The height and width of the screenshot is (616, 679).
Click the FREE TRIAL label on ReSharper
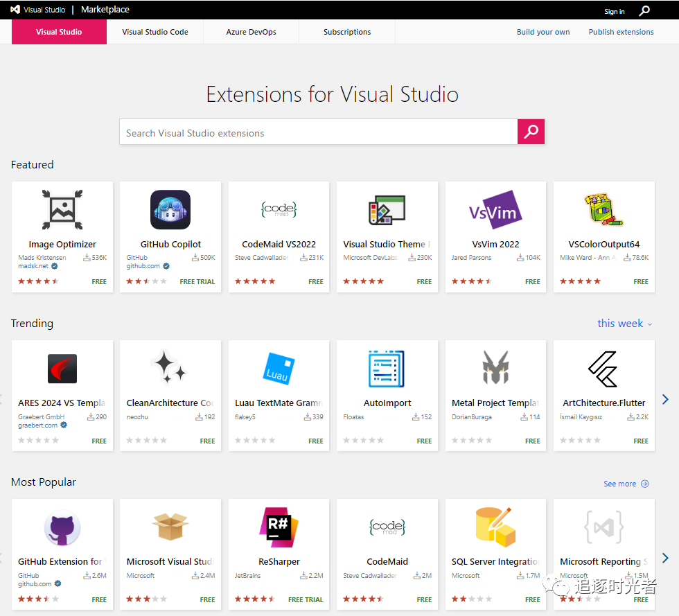point(306,600)
